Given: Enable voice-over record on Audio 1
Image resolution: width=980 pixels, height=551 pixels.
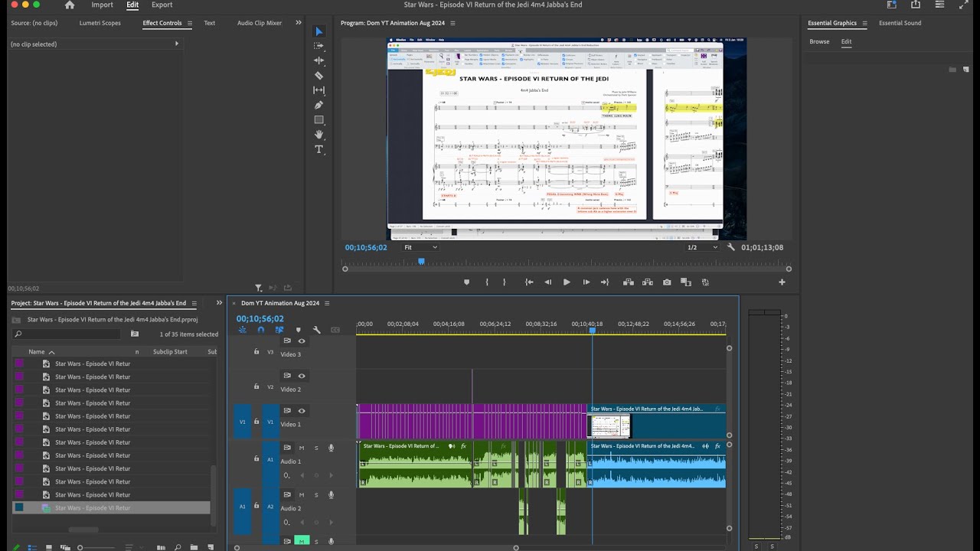Looking at the screenshot, I should (x=332, y=448).
